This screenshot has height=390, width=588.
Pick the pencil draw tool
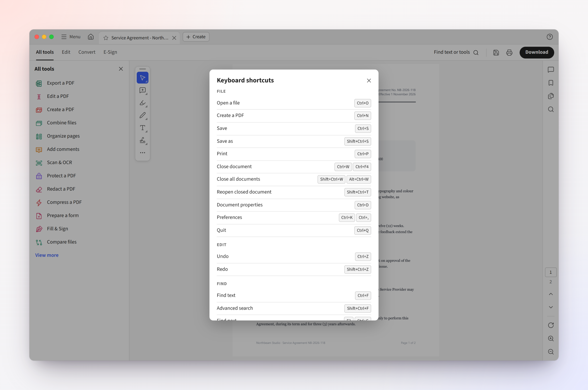142,115
